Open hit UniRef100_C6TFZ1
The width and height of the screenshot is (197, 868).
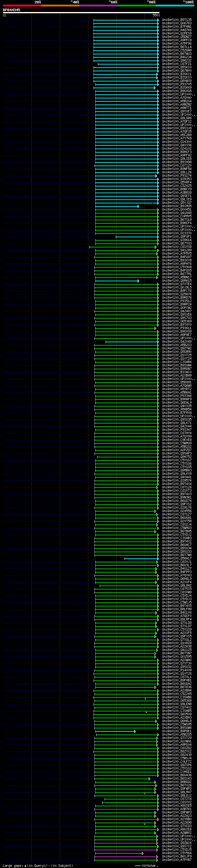tap(177, 64)
